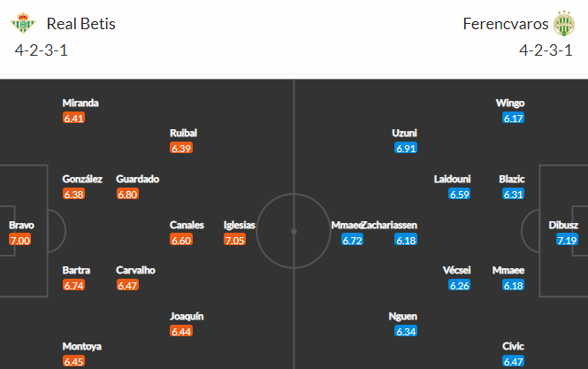The image size is (588, 369).
Task: Open the Ferencvaros team name link
Action: (506, 24)
